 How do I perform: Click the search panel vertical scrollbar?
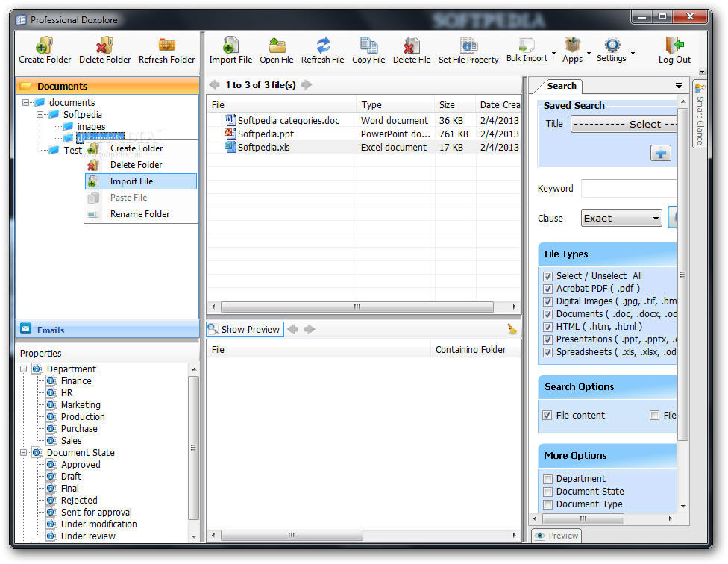tap(682, 275)
